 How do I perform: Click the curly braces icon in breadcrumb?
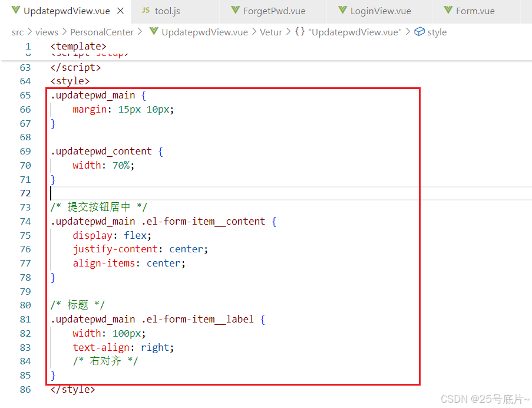(x=300, y=32)
